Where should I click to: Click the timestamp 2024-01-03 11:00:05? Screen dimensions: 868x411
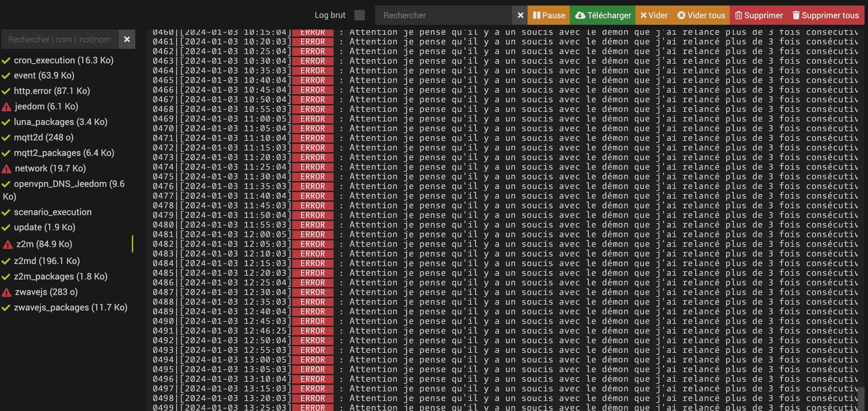(x=236, y=119)
